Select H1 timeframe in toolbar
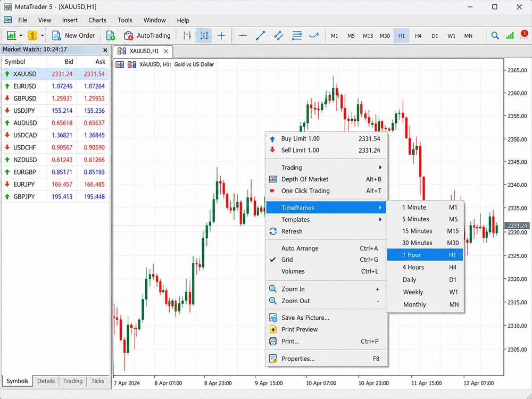This screenshot has height=399, width=532. [x=401, y=36]
